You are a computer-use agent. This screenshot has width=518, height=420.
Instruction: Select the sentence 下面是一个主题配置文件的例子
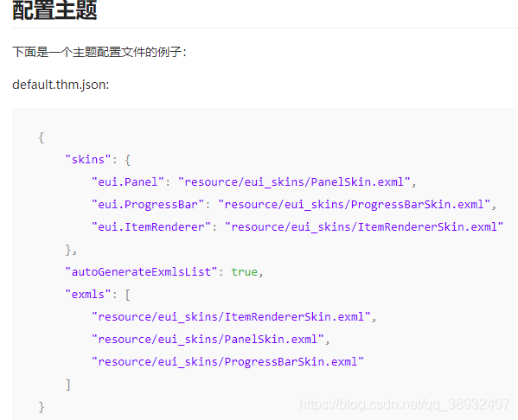99,52
